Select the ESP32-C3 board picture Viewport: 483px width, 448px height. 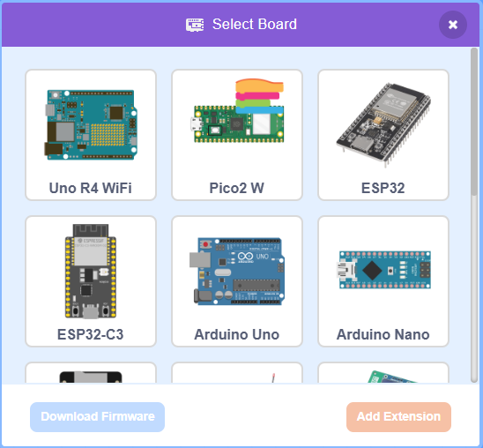click(91, 271)
